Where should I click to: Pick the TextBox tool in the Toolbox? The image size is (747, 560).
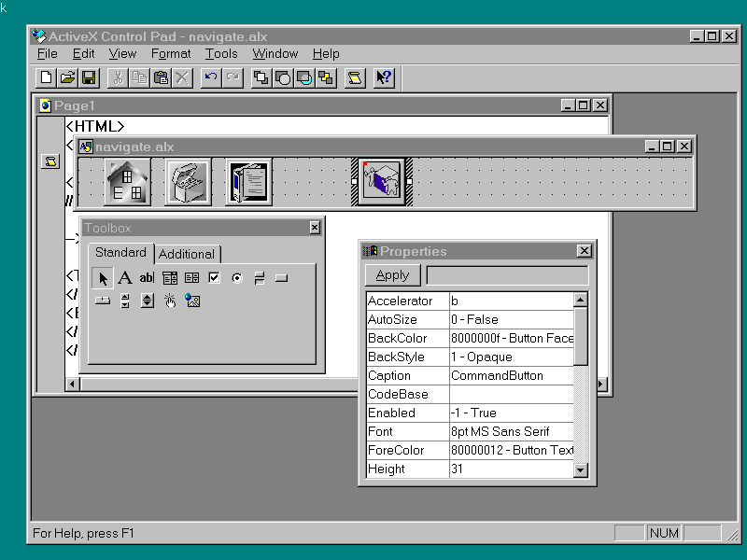[147, 278]
